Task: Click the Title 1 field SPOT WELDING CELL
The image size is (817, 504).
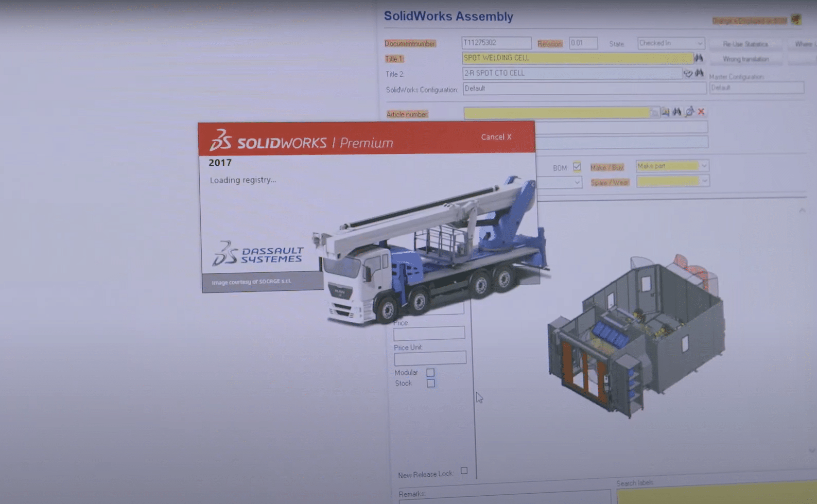Action: point(577,58)
